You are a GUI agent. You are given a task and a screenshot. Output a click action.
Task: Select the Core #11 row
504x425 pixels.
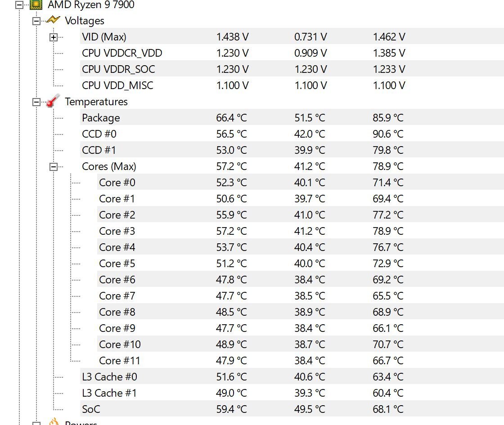click(x=301, y=360)
